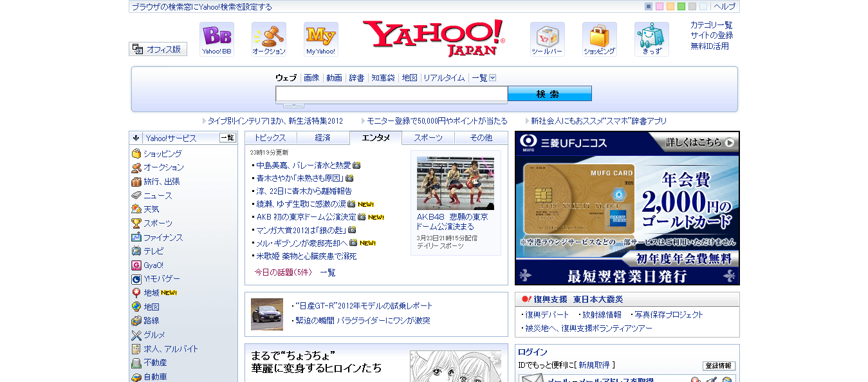Open Y!モバゲー in the services sidebar

[x=156, y=279]
